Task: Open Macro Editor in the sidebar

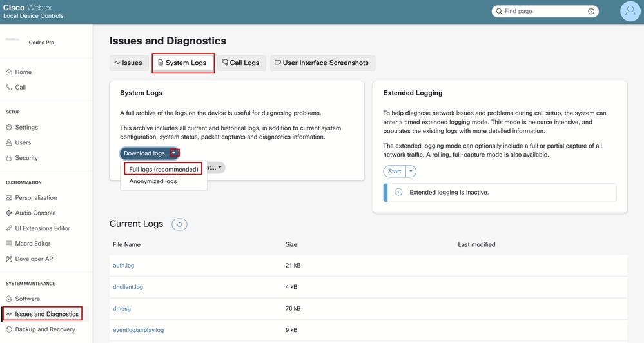Action: [33, 243]
